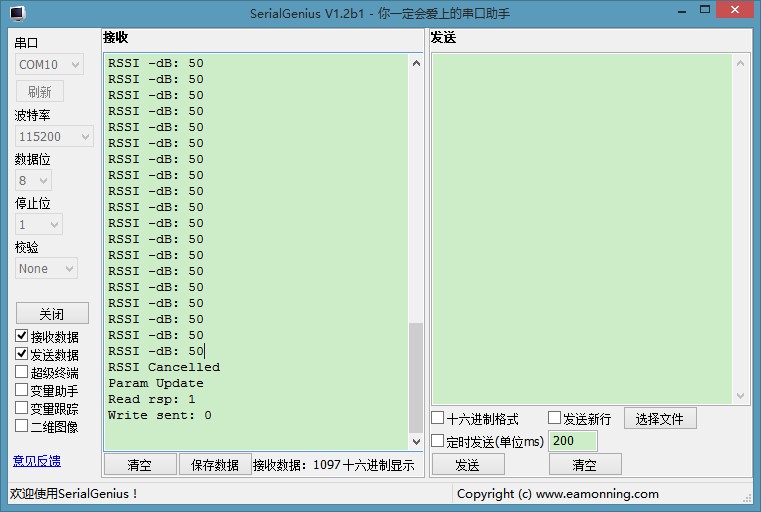The width and height of the screenshot is (761, 512).
Task: Click the SerialGenius app icon in title bar
Action: pyautogui.click(x=17, y=13)
